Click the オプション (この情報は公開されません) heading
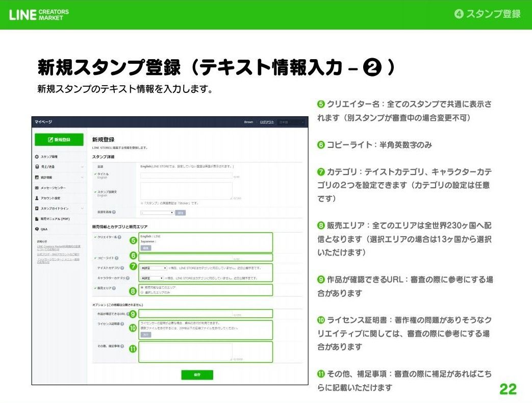Viewport: 532px width, 403px height. coord(118,305)
